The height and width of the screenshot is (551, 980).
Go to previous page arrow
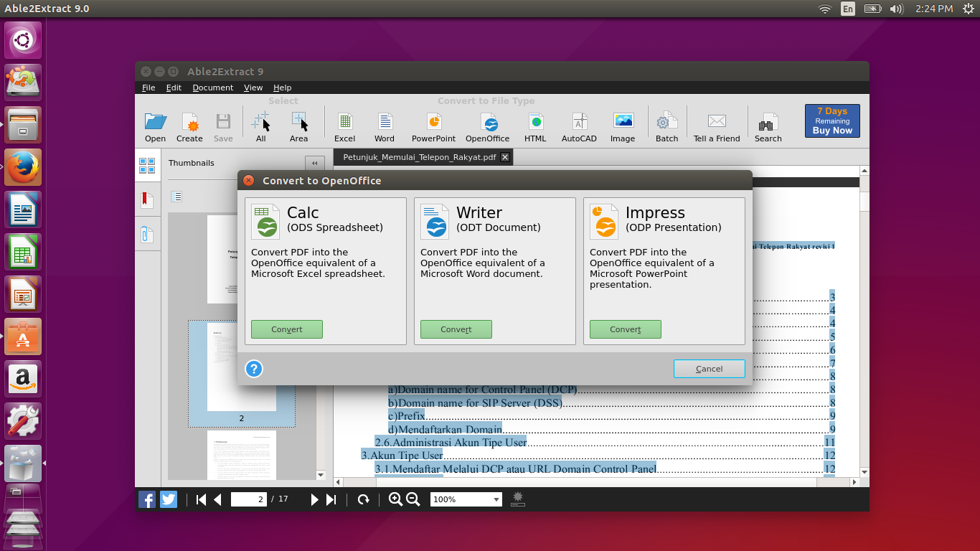coord(217,499)
